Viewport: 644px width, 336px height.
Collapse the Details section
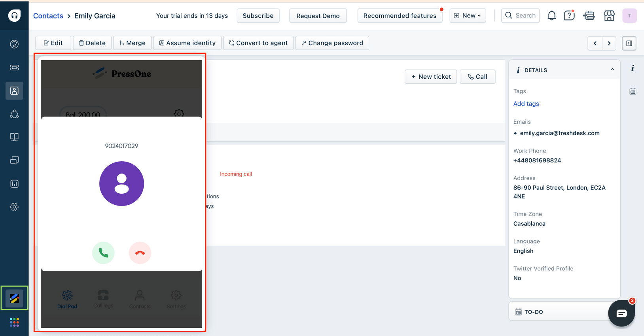(x=612, y=70)
